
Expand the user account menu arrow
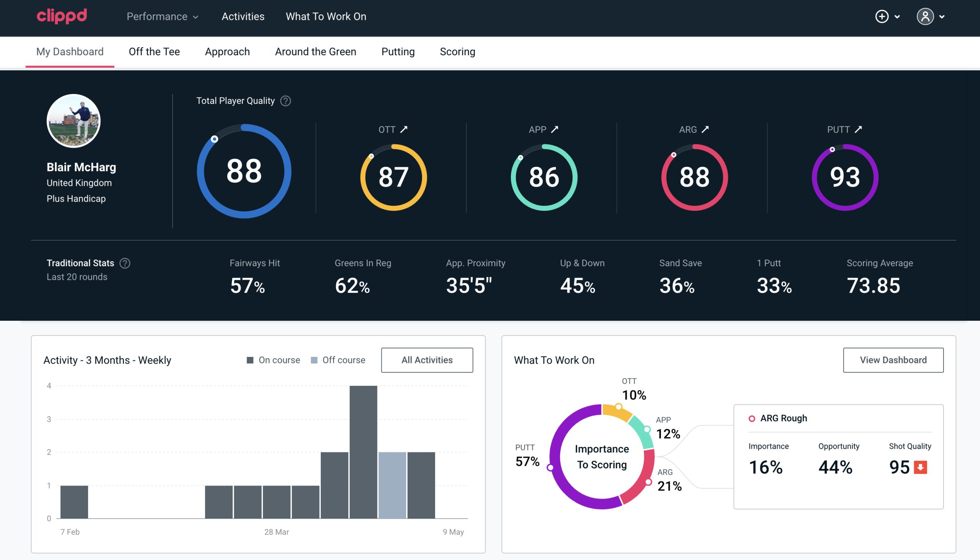pos(942,17)
